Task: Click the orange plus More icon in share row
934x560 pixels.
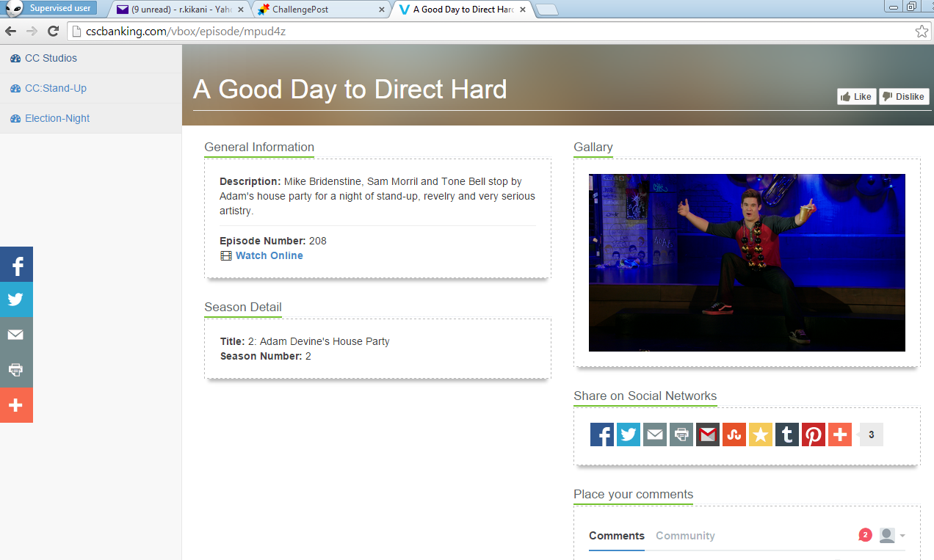Action: (x=840, y=434)
